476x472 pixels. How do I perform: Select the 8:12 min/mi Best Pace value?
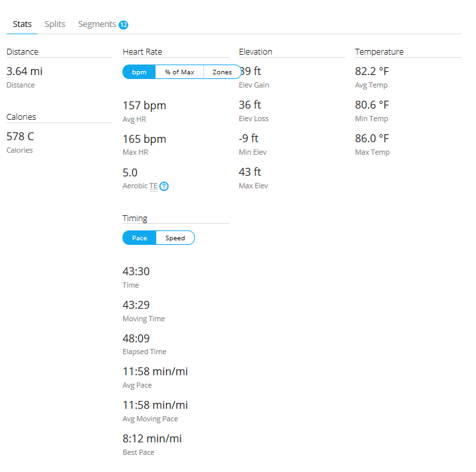point(152,438)
